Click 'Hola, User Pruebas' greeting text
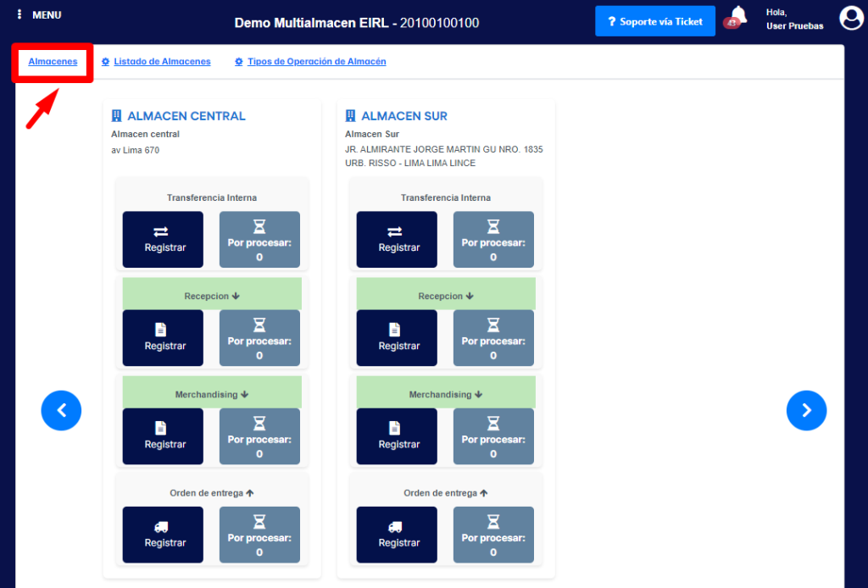This screenshot has height=588, width=868. [794, 19]
